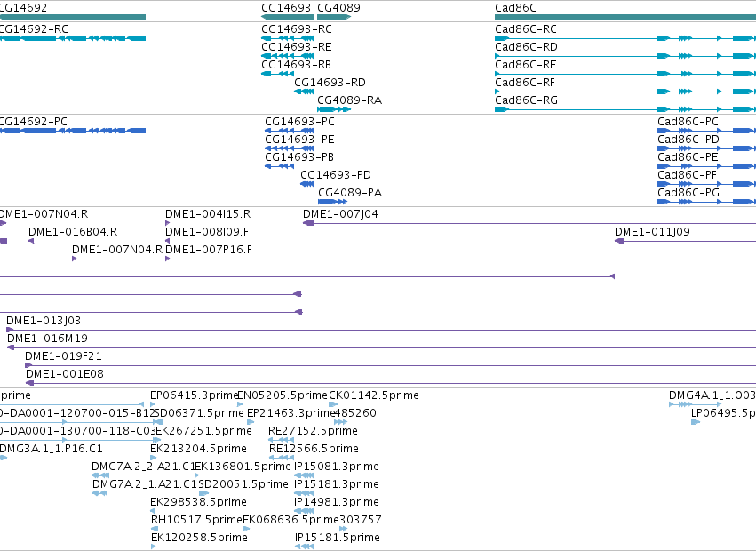Click the EK068636.5prime EST

(x=246, y=530)
